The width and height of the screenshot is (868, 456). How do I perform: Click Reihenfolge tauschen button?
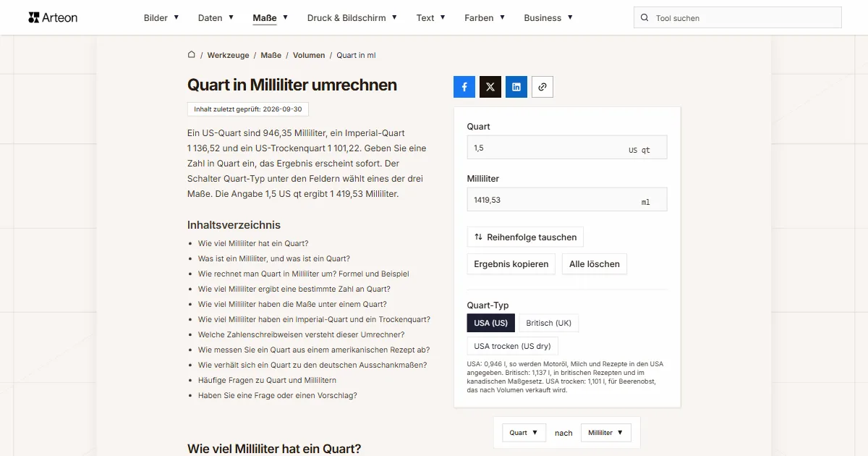point(525,237)
